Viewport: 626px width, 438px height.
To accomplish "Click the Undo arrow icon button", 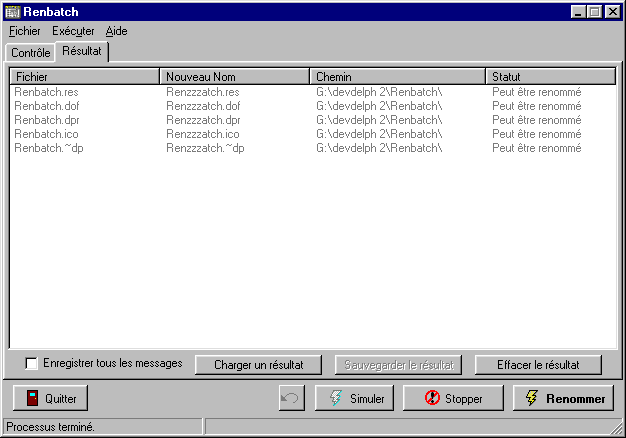I will (291, 398).
